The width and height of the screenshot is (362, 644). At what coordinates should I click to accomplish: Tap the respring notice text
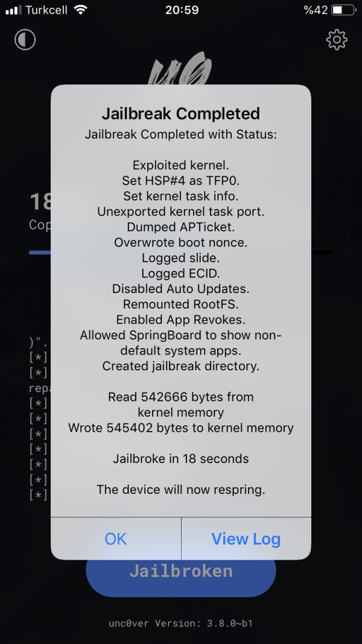[180, 490]
